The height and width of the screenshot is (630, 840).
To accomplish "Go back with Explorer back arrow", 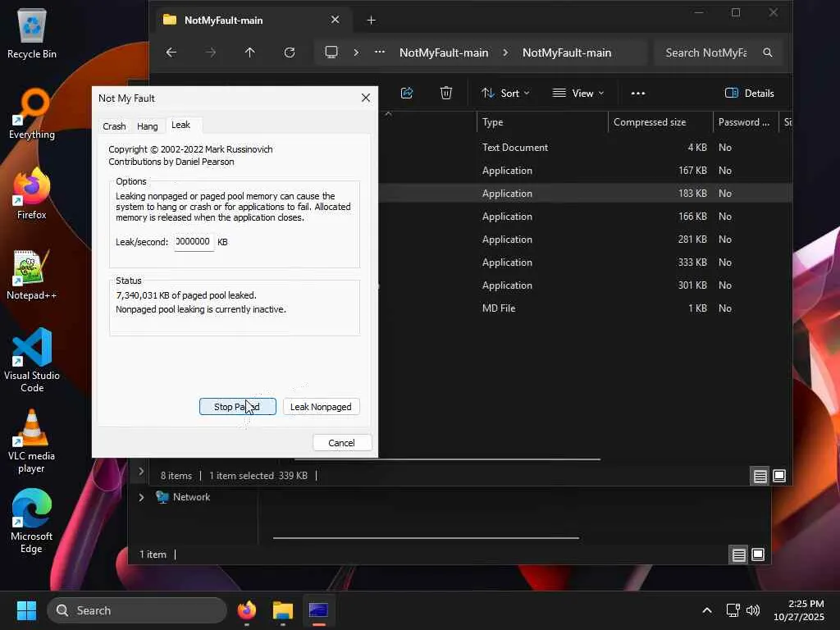I will click(x=171, y=52).
